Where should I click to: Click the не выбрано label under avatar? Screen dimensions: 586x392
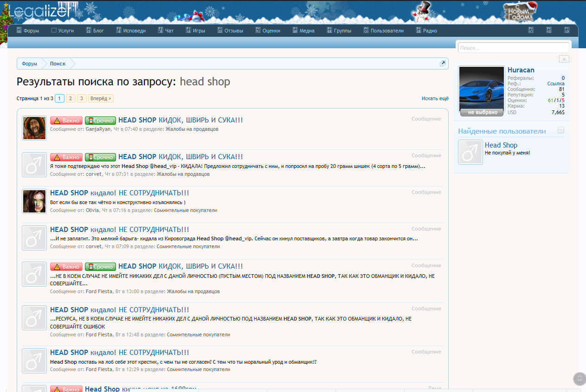click(x=482, y=112)
